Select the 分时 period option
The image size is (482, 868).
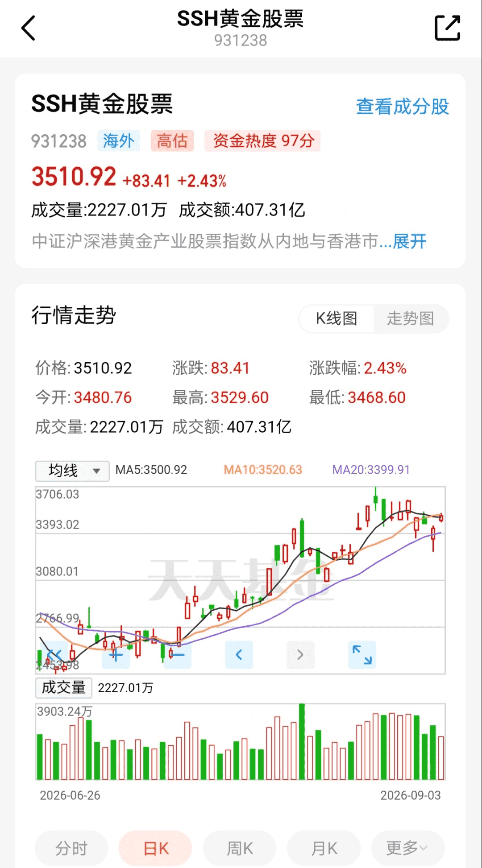(x=71, y=848)
